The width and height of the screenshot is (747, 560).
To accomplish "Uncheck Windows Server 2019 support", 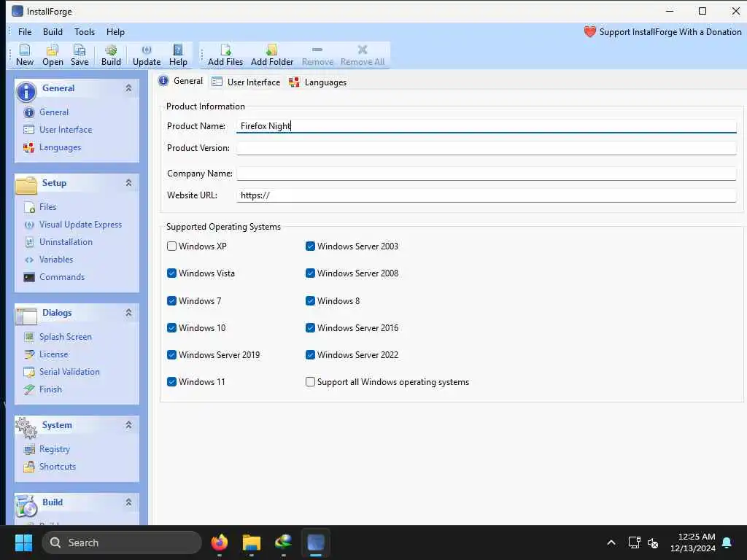I will pyautogui.click(x=172, y=355).
